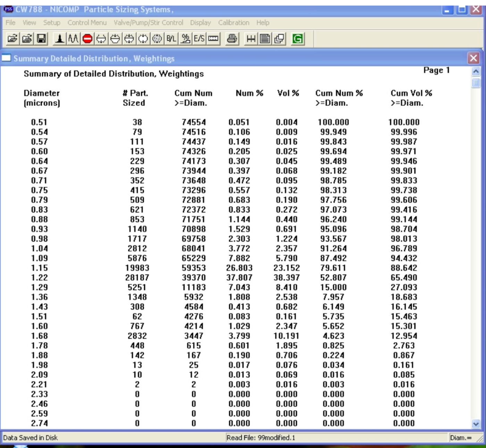Click the scroll up arrow of the table
This screenshot has width=486, height=448.
(476, 71)
